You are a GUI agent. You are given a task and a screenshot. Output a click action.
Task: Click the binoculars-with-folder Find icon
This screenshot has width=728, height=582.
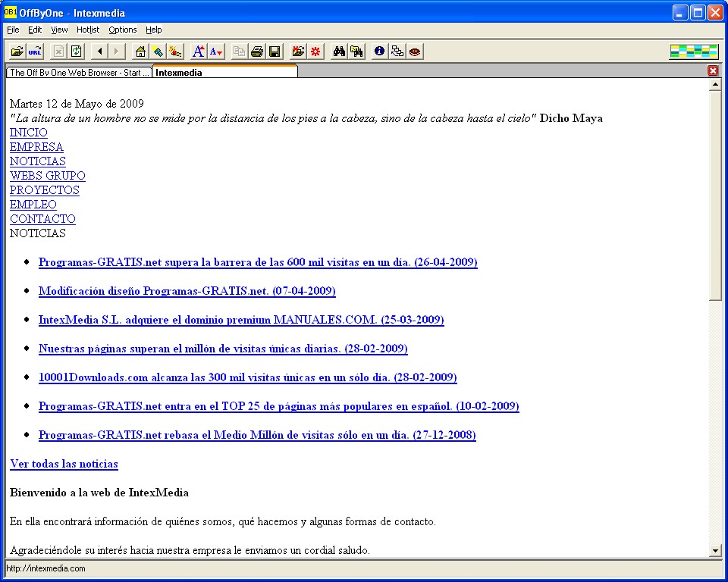pos(356,51)
